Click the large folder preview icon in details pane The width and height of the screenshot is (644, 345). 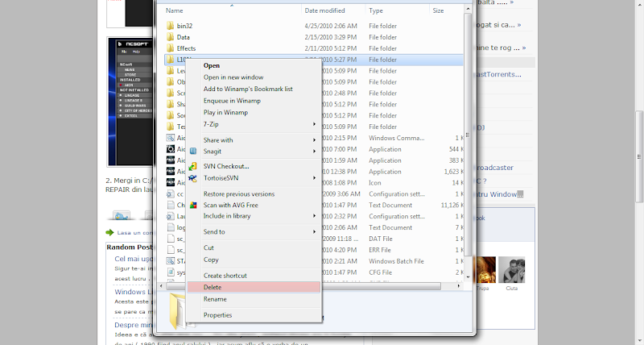coord(178,310)
